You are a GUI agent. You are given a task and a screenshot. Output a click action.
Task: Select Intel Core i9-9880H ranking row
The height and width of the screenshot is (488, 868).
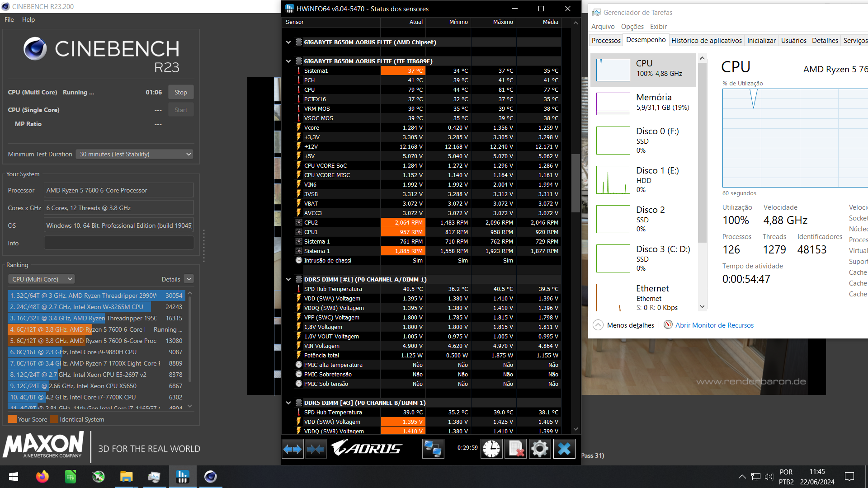(x=96, y=352)
